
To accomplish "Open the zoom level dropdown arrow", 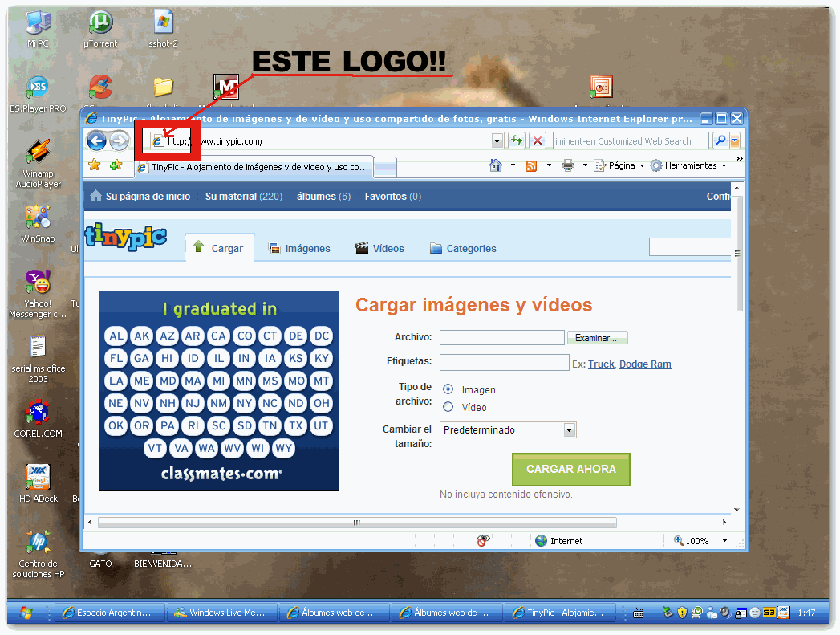I will (724, 541).
